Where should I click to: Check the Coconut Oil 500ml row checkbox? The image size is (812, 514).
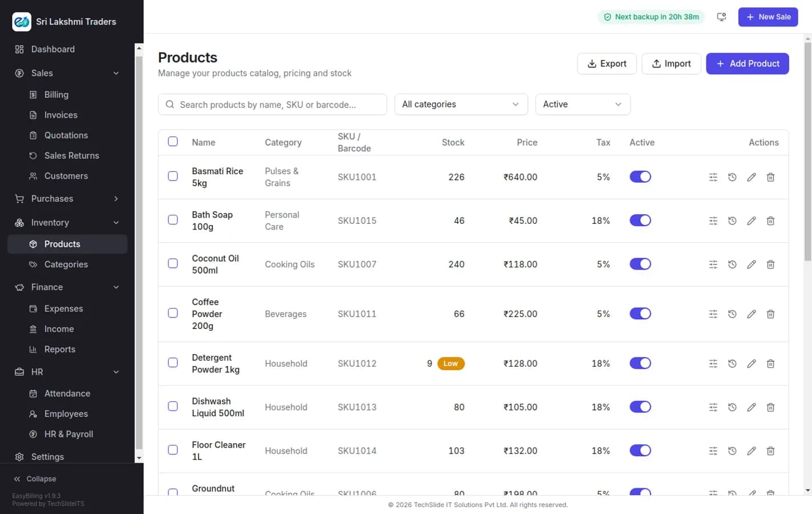click(x=173, y=263)
